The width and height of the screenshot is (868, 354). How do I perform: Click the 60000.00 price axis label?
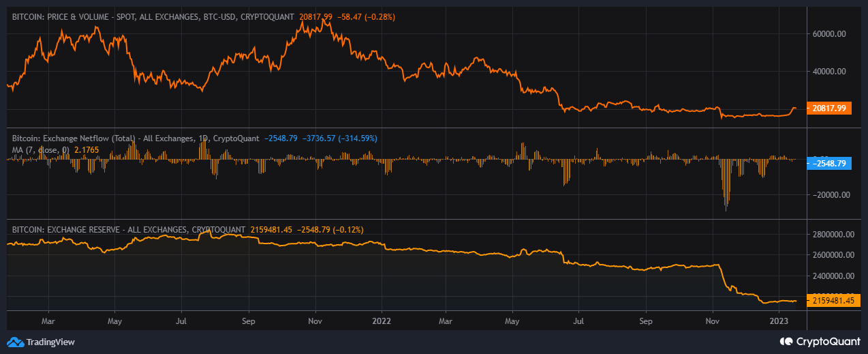(828, 33)
